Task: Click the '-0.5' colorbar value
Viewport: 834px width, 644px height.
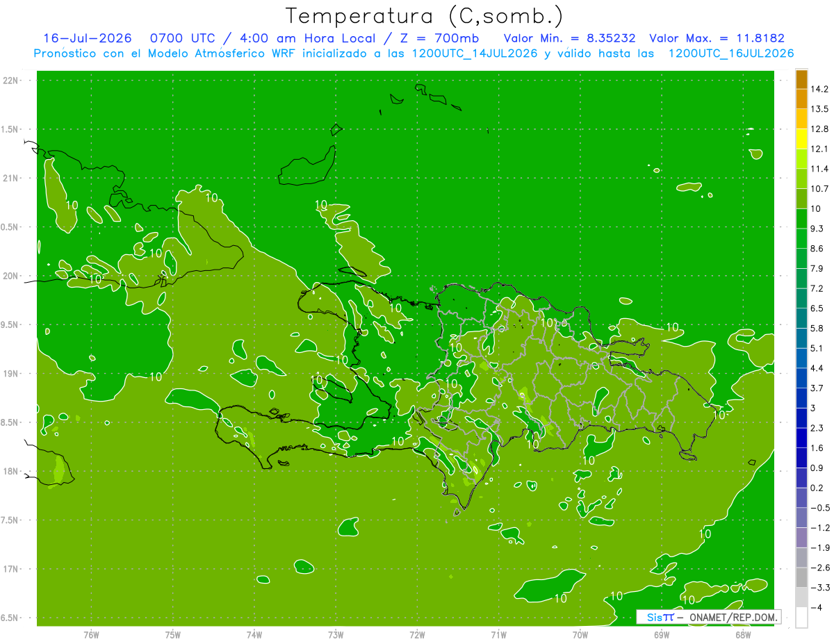Action: [x=819, y=508]
